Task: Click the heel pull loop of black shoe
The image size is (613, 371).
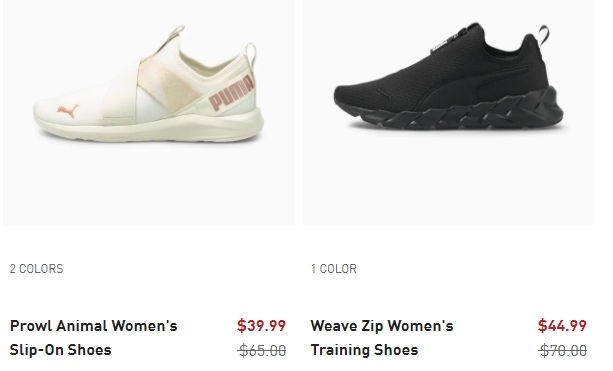Action: [x=543, y=36]
